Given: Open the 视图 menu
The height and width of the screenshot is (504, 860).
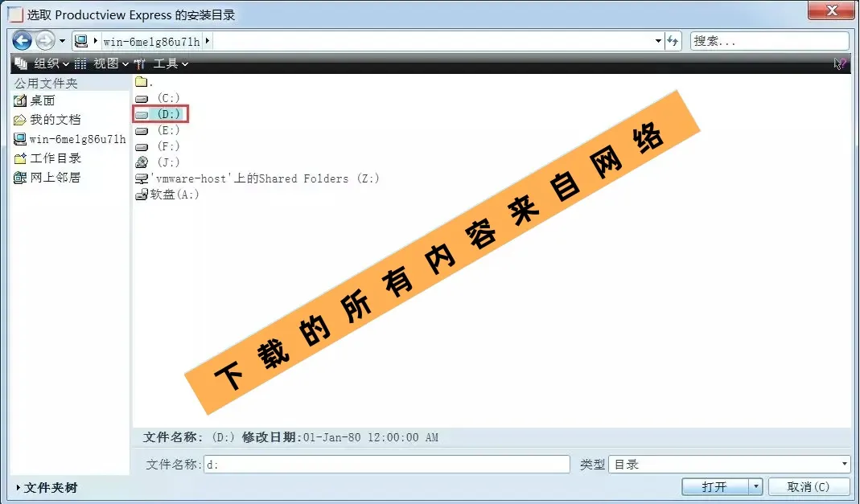Looking at the screenshot, I should click(x=111, y=64).
